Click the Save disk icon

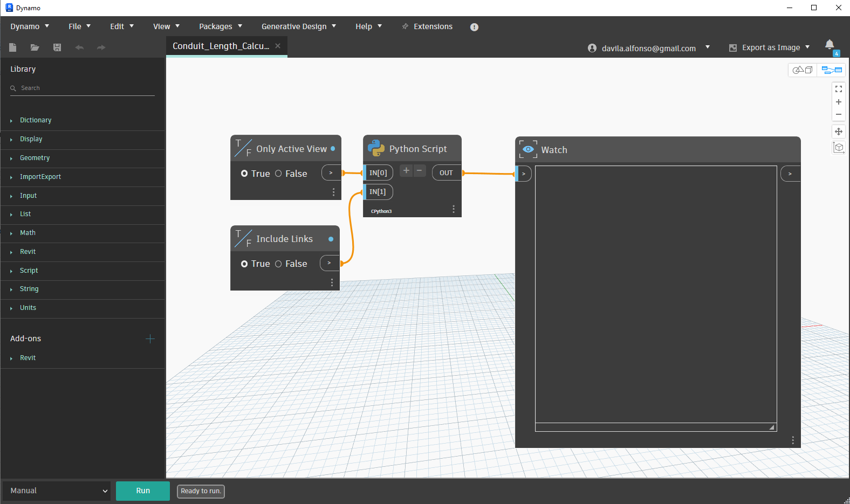pos(57,47)
